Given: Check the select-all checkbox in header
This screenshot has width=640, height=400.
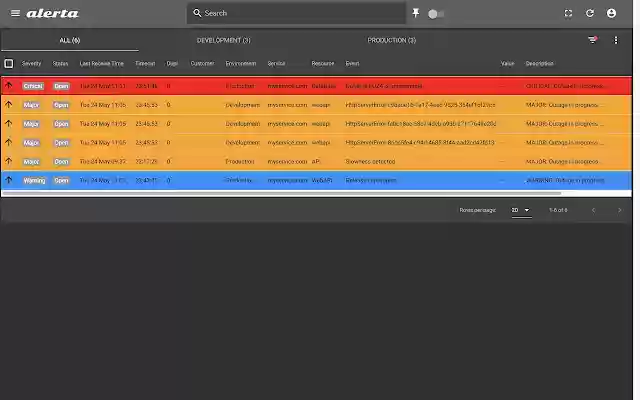Looking at the screenshot, I should [x=9, y=64].
